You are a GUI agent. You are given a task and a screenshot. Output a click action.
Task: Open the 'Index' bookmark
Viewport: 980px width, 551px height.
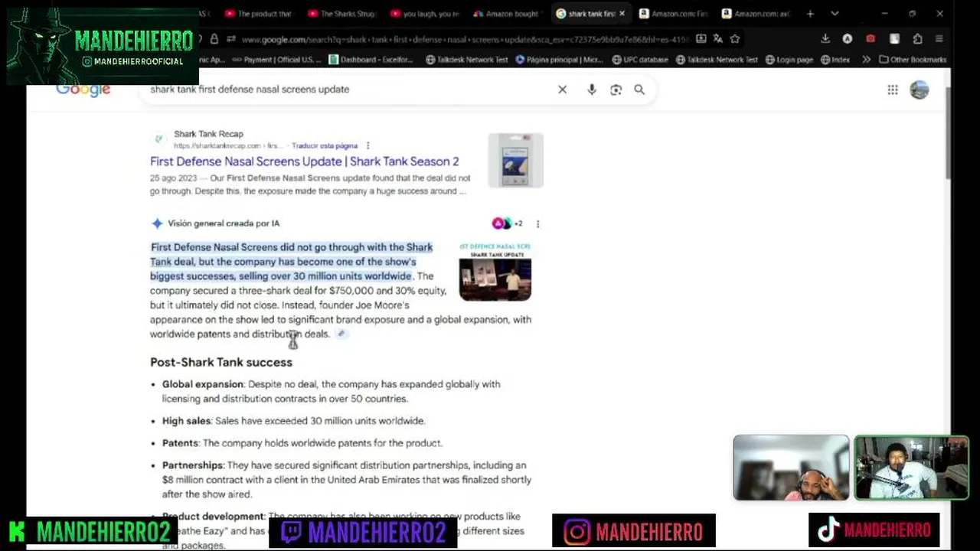coord(835,60)
